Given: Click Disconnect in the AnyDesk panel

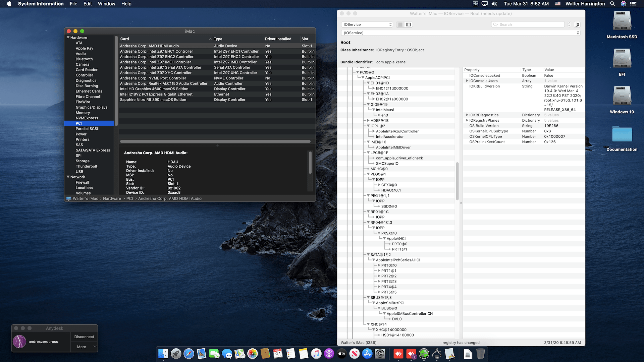Looking at the screenshot, I should click(x=84, y=337).
